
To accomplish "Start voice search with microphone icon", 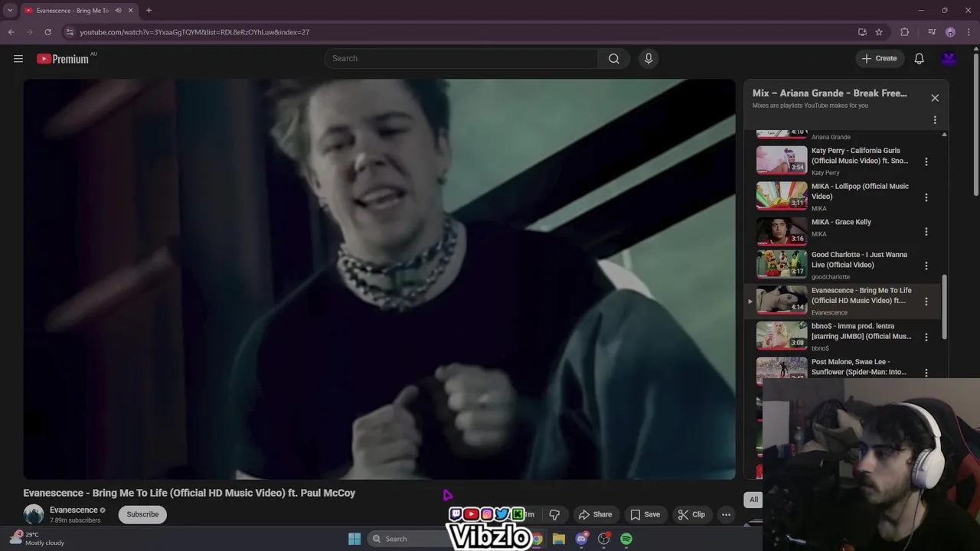I will [648, 59].
